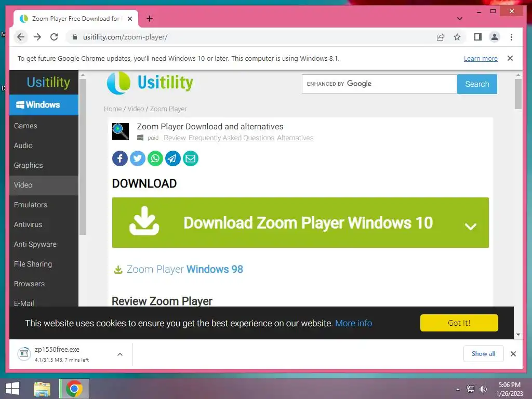532x399 pixels.
Task: Open zp1550free.exe download options arrow
Action: point(120,354)
